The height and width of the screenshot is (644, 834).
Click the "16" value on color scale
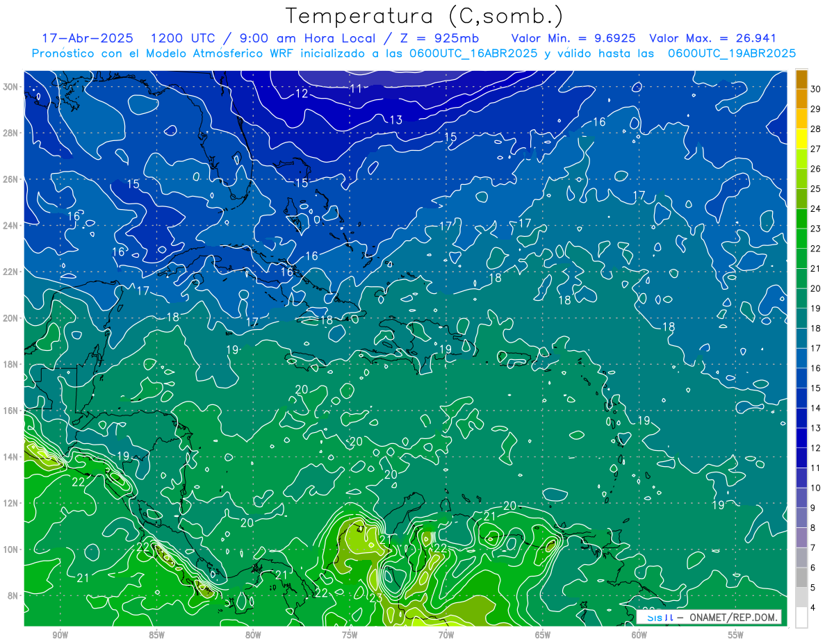(815, 368)
